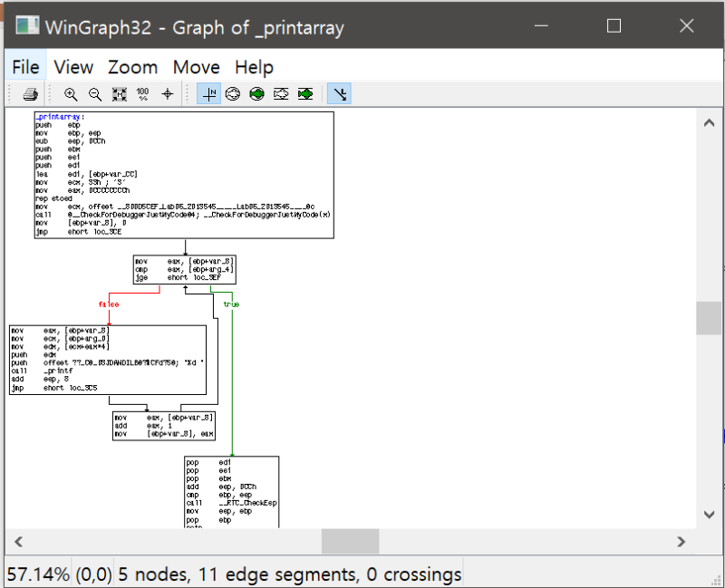The width and height of the screenshot is (725, 588).
Task: Click the horizontal scrollbar thumb
Action: [x=350, y=541]
